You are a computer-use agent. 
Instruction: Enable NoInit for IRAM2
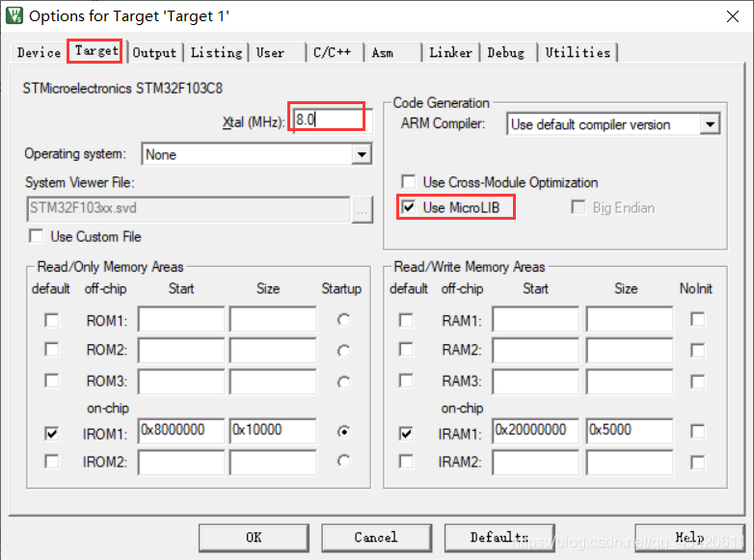point(697,463)
